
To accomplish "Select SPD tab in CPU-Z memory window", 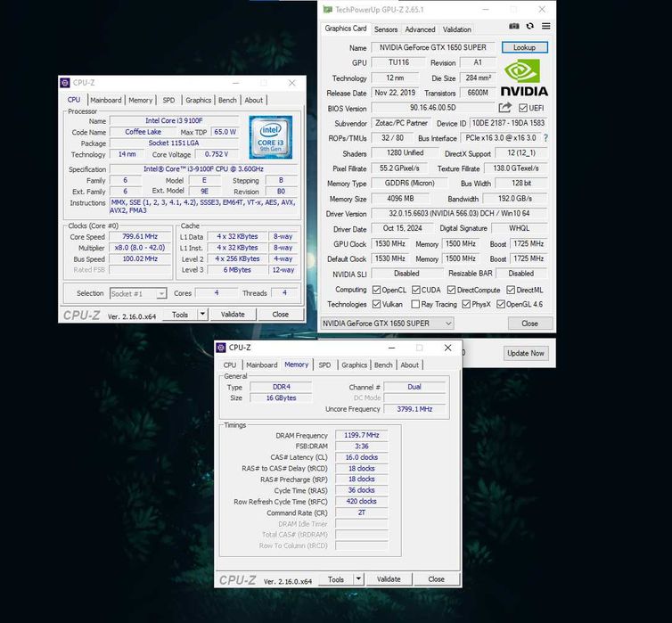I will click(324, 365).
